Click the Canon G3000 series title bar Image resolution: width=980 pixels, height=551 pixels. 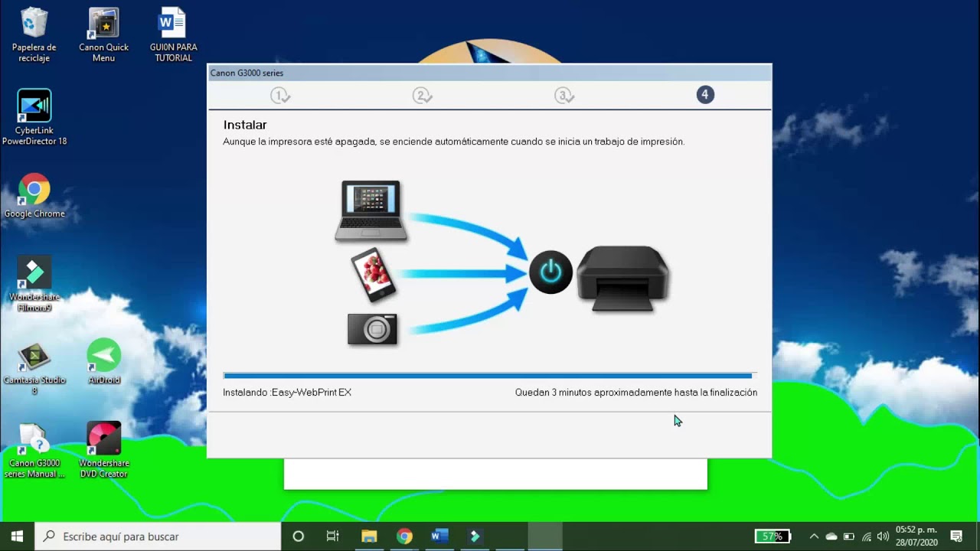(489, 73)
